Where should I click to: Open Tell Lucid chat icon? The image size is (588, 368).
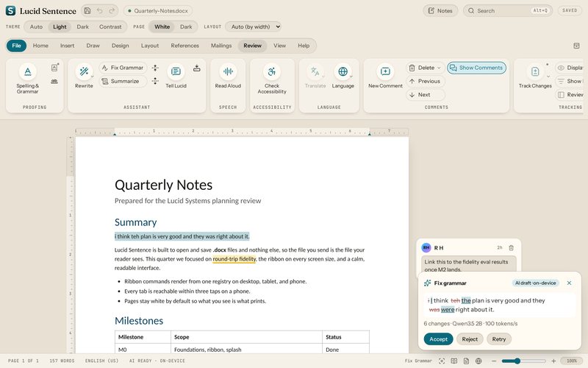click(x=176, y=71)
